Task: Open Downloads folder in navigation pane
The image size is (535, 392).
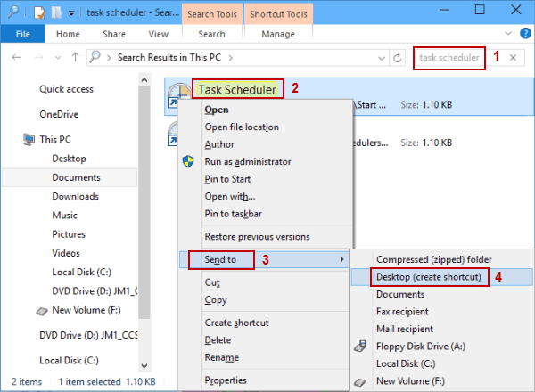Action: click(75, 196)
